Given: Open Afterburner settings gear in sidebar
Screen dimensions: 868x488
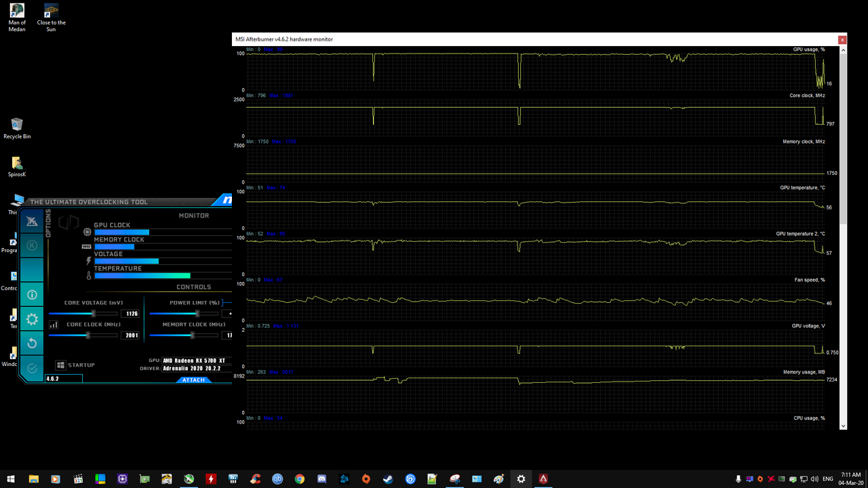Looking at the screenshot, I should click(x=32, y=319).
